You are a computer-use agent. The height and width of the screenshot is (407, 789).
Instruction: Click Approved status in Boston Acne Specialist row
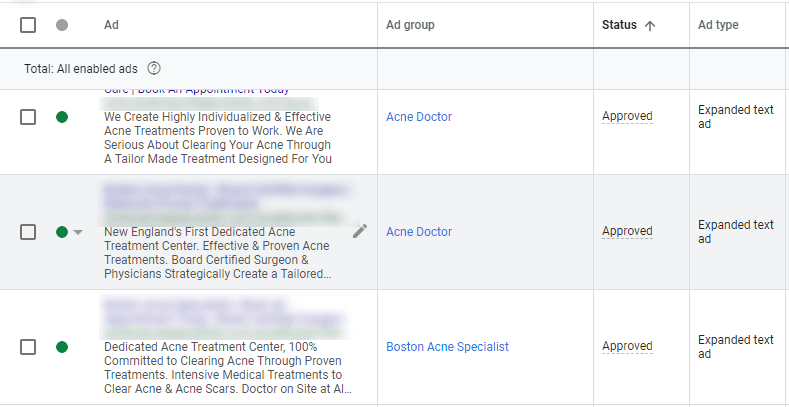tap(627, 347)
